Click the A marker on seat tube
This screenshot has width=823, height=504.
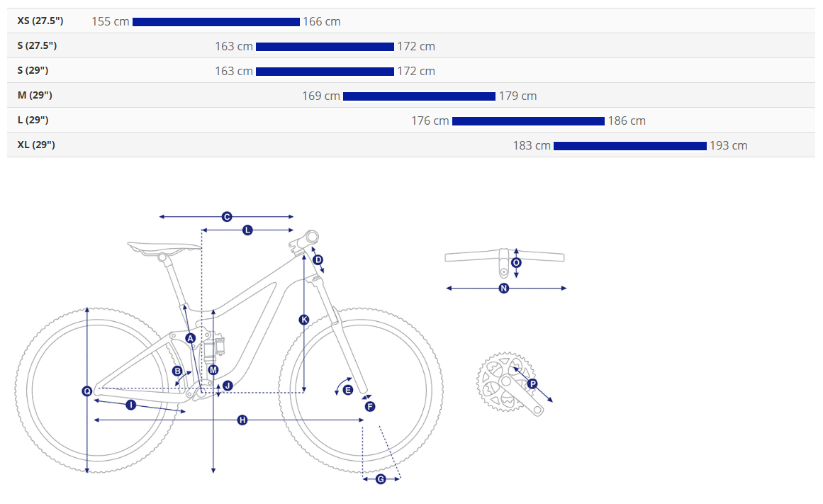191,338
